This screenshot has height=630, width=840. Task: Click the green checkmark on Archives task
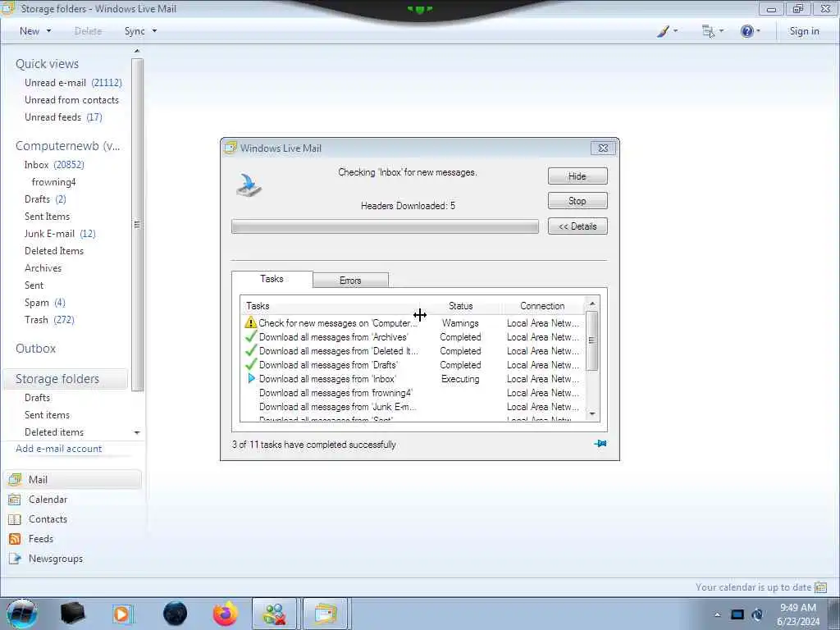[x=251, y=336]
